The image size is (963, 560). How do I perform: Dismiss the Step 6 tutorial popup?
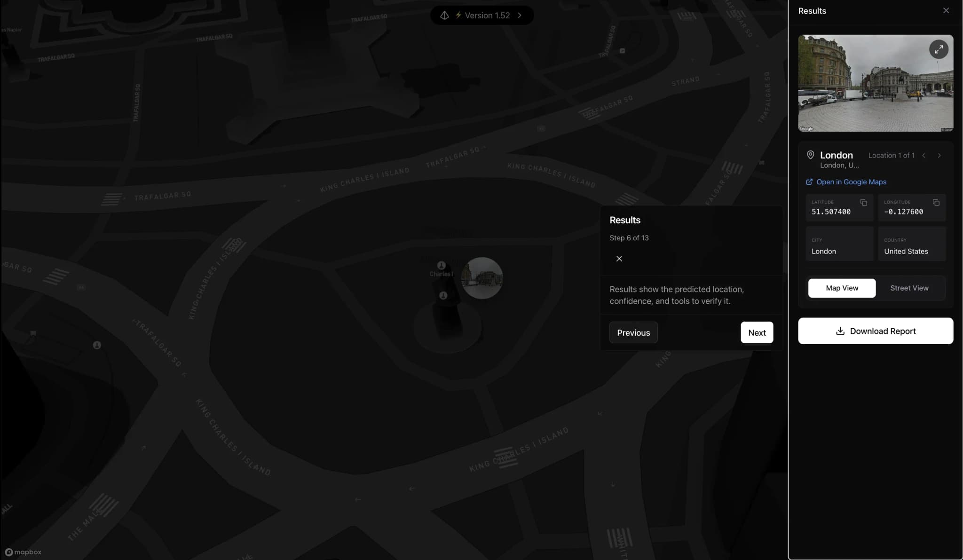(618, 258)
